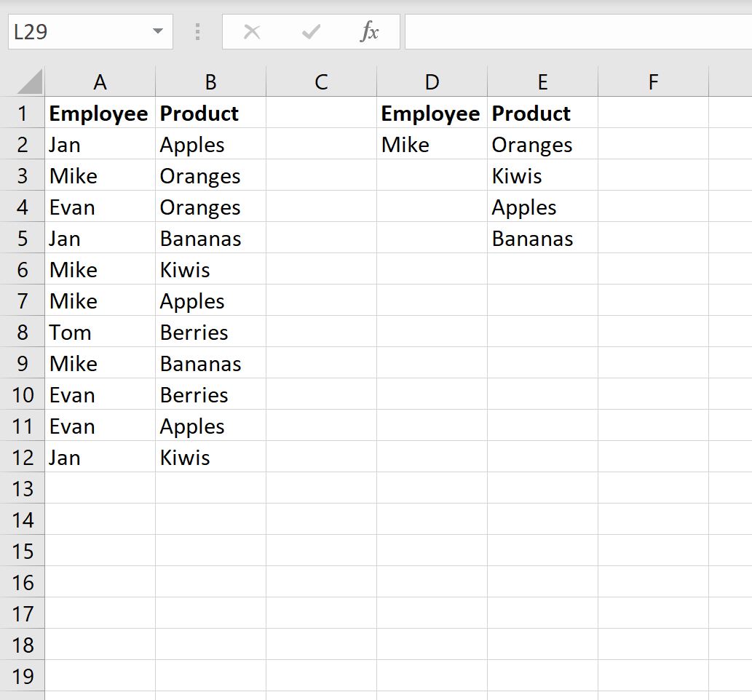Select the Product header cell in column E
This screenshot has width=752, height=700.
[542, 113]
